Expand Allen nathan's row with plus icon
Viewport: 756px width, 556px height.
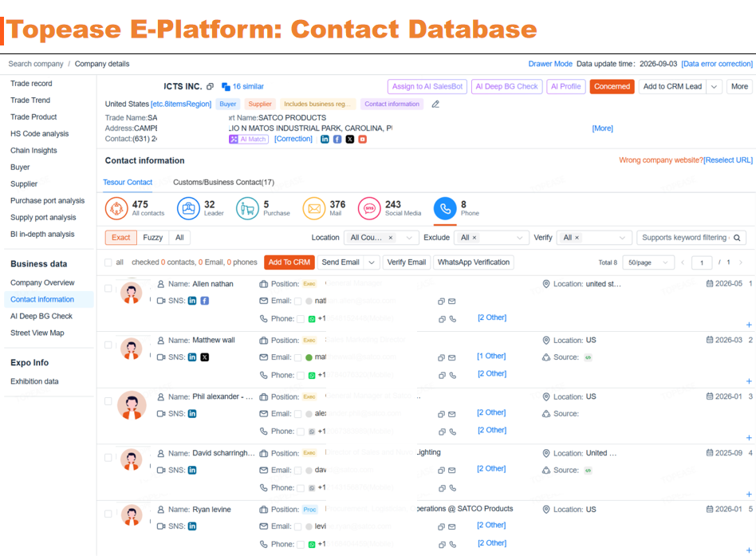[x=749, y=325]
